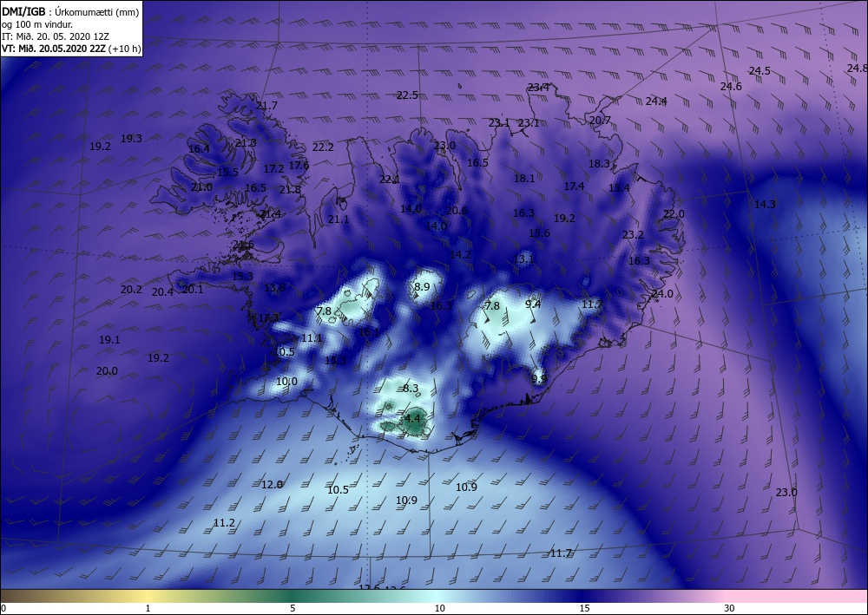Click the '15' tick on the color scale

point(584,608)
